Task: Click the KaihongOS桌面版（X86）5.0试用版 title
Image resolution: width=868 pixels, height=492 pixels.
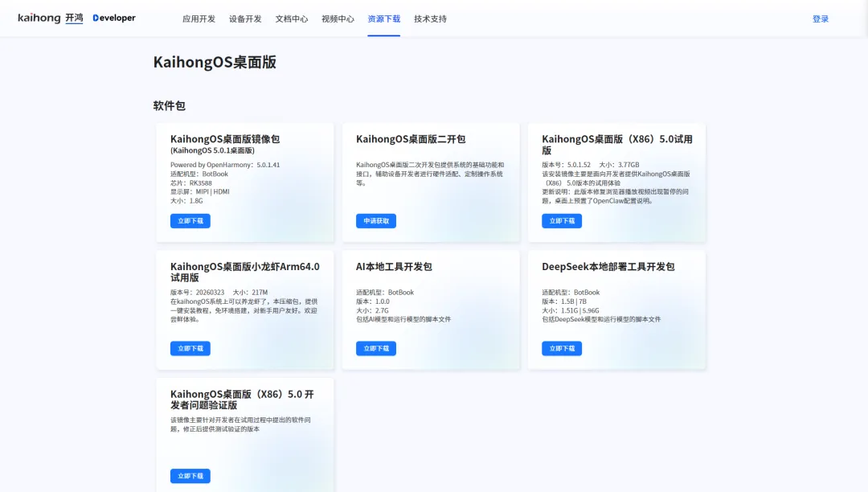Action: pyautogui.click(x=616, y=145)
